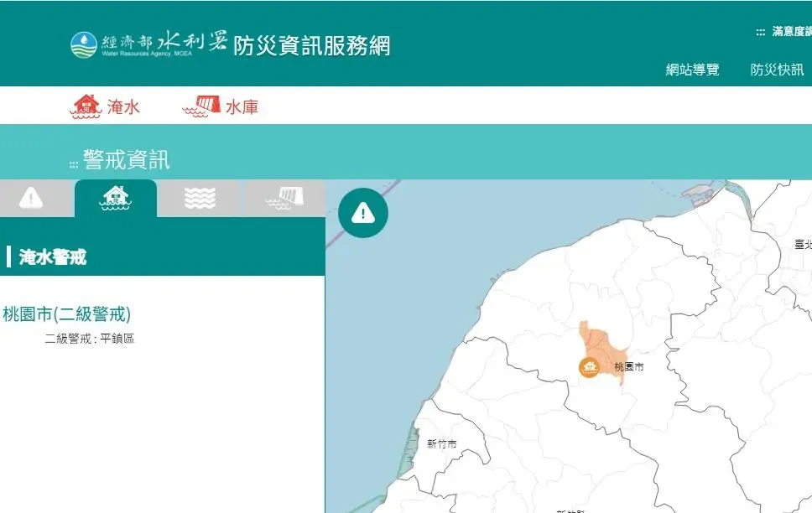Screen dimensions: 812x513
Task: Open the 網站導覽 site map link
Action: [692, 70]
